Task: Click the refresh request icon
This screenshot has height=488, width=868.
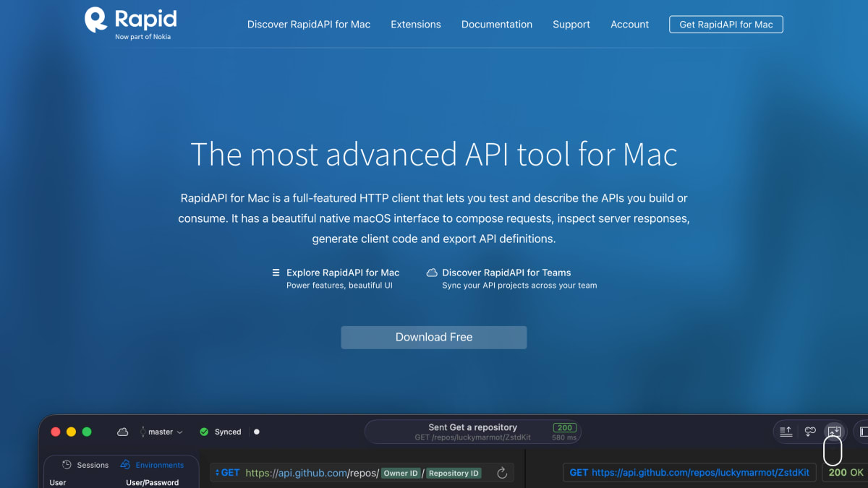Action: point(502,473)
